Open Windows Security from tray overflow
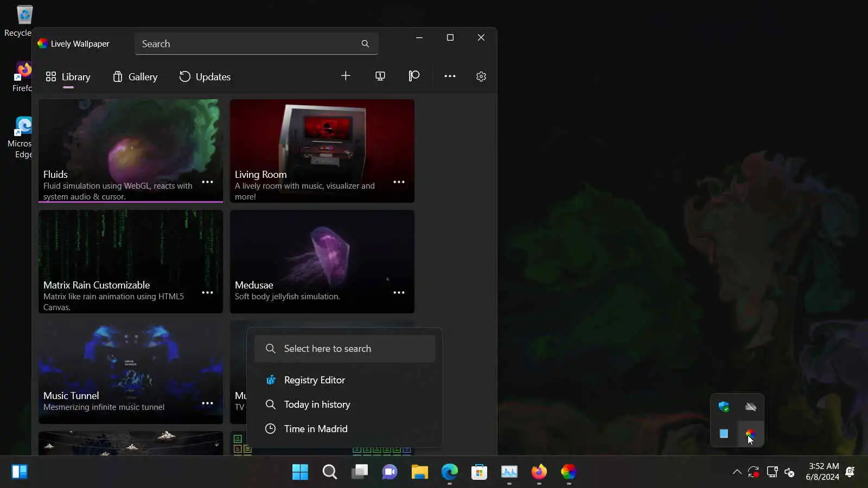 point(724,407)
